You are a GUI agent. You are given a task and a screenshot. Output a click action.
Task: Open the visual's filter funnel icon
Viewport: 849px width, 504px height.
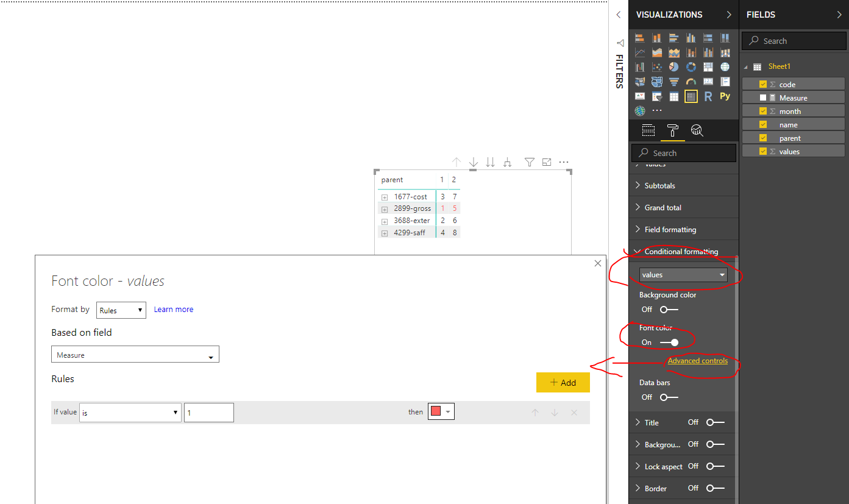click(530, 162)
